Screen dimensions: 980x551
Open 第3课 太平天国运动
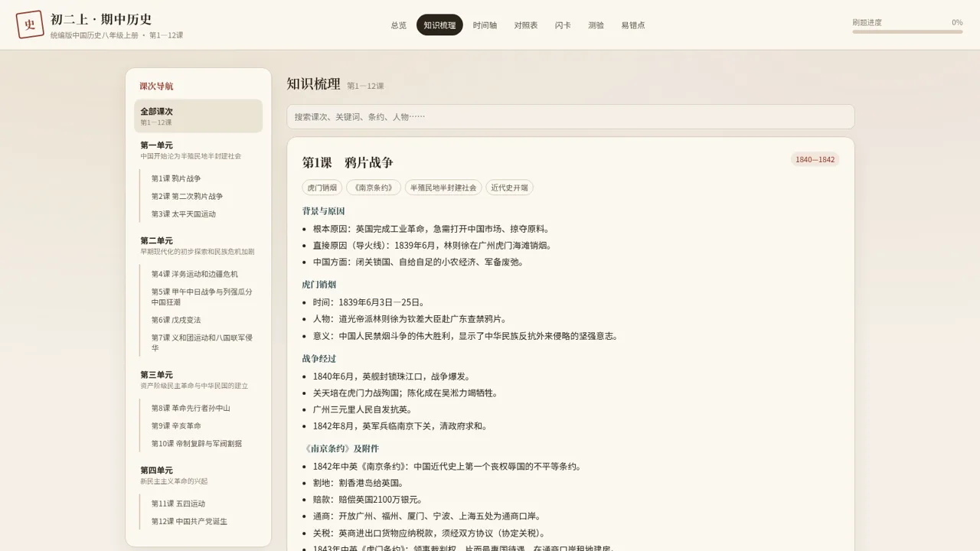pyautogui.click(x=184, y=214)
